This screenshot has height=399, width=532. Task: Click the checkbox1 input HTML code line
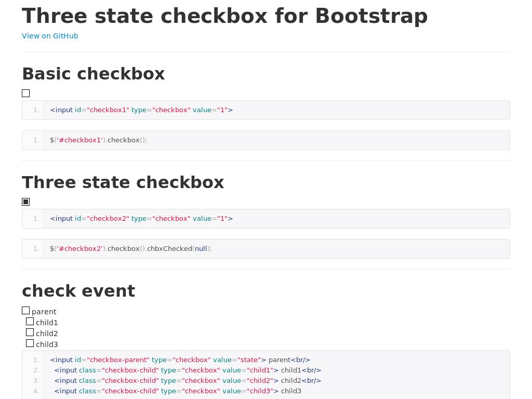point(141,110)
